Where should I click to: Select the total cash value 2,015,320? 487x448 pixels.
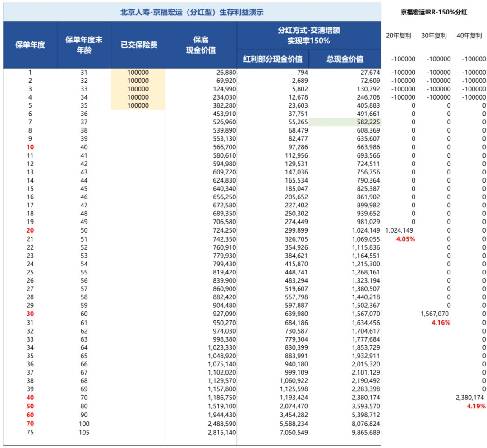tap(366, 364)
